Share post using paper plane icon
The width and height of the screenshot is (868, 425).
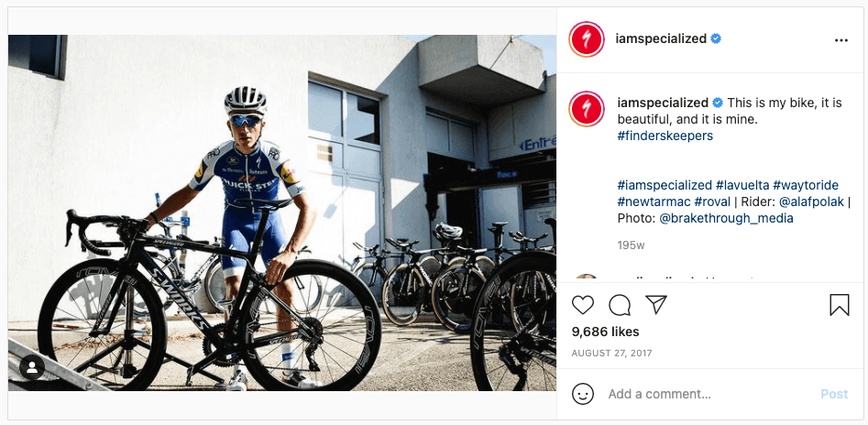[656, 304]
